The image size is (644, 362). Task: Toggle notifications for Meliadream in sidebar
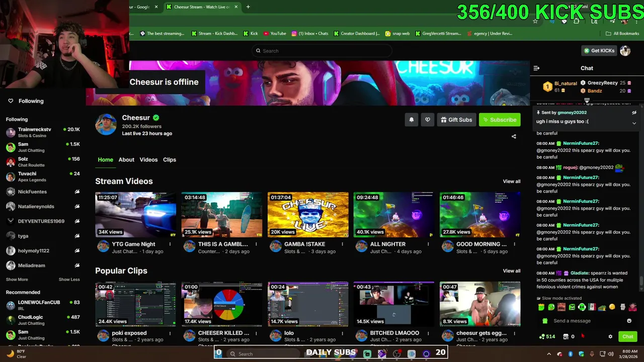pos(77,265)
